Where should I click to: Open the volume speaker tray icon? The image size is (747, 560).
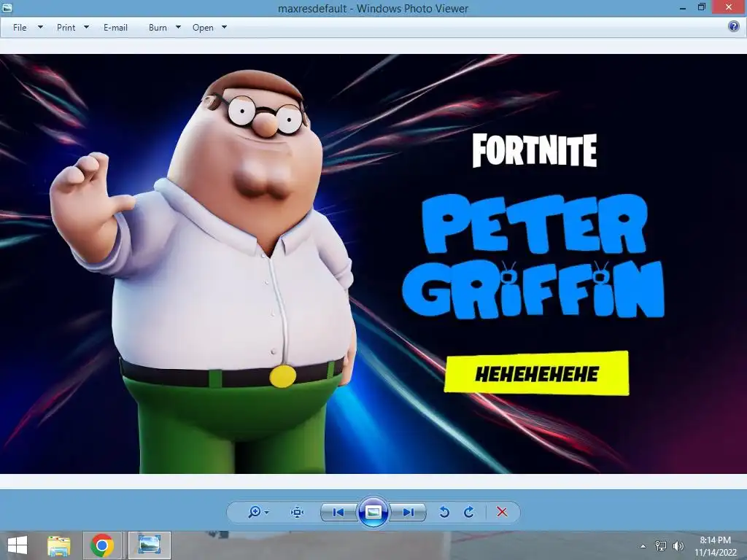click(678, 545)
